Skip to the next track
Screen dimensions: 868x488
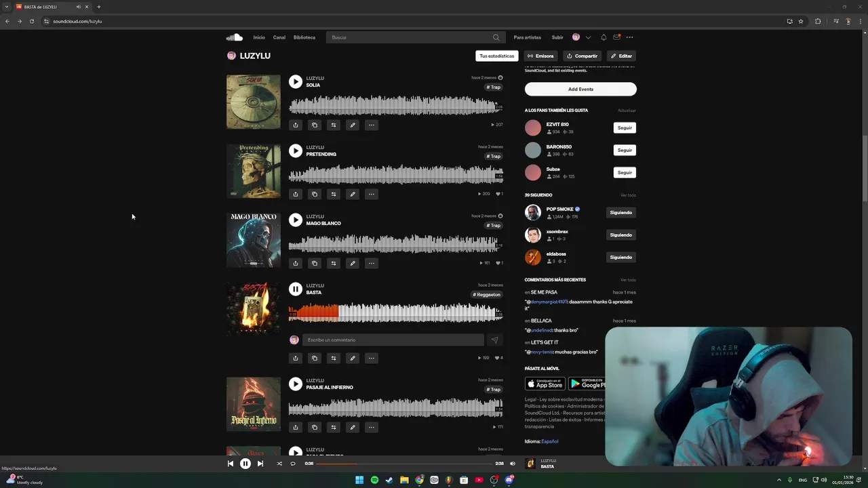[260, 464]
